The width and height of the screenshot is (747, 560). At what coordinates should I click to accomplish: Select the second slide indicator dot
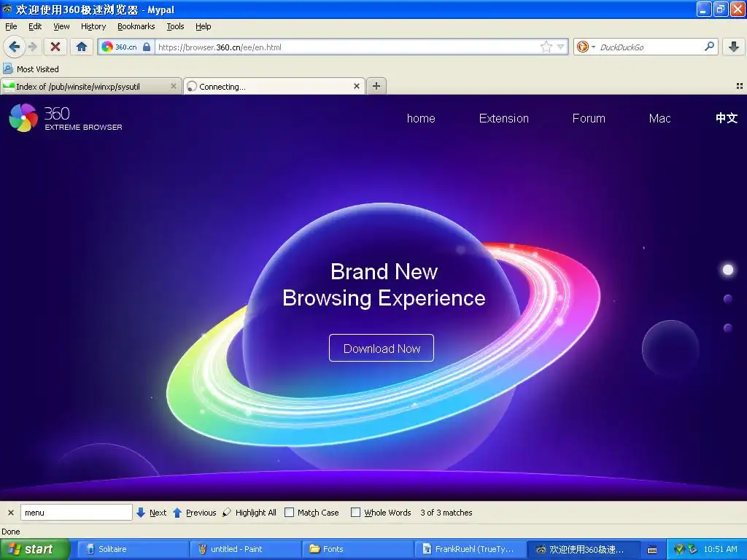[x=727, y=299]
